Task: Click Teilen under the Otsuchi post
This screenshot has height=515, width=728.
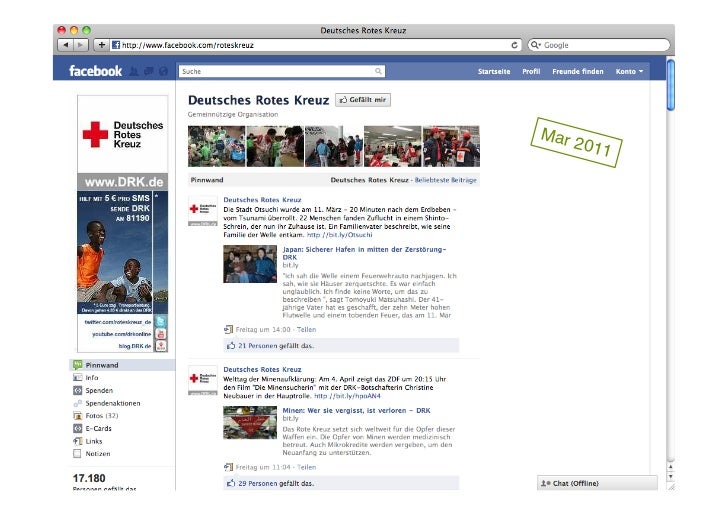Action: [x=306, y=329]
